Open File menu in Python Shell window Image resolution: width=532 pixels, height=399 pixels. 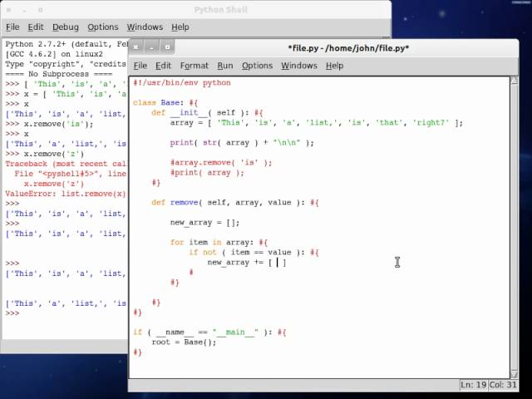[x=12, y=27]
